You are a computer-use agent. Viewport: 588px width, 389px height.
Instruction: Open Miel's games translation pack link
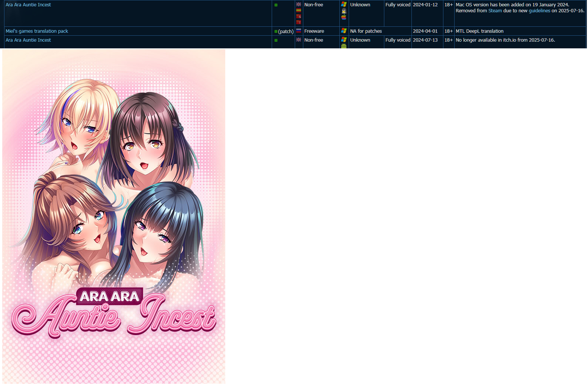pyautogui.click(x=37, y=31)
